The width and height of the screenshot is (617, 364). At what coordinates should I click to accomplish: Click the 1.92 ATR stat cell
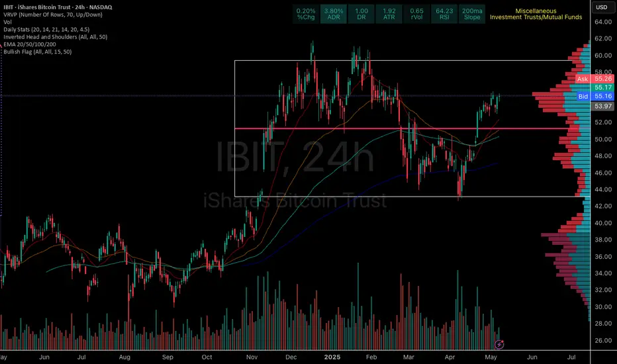(x=389, y=14)
